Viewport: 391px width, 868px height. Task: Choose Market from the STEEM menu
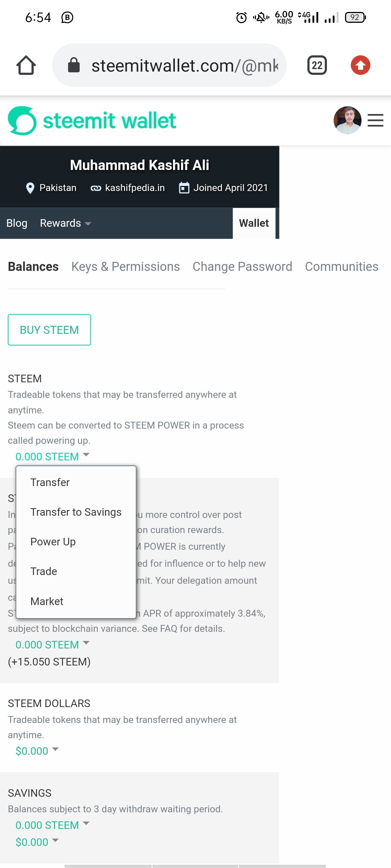pos(47,601)
